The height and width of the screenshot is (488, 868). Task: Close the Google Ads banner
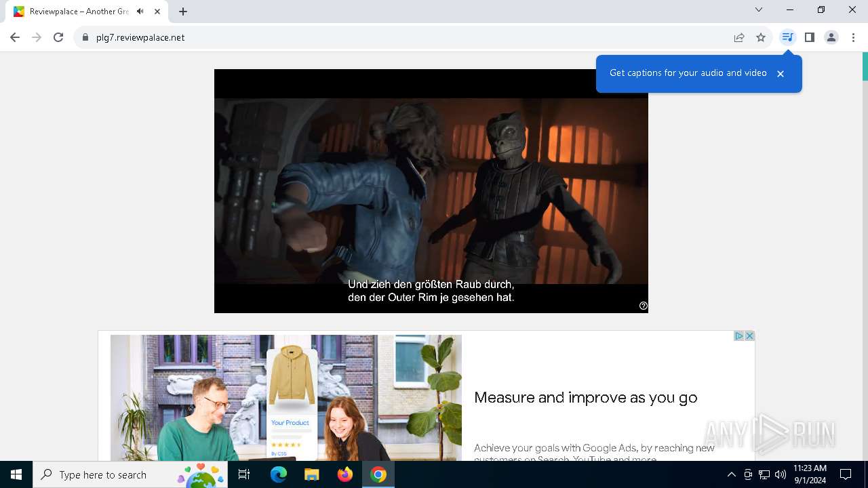749,336
